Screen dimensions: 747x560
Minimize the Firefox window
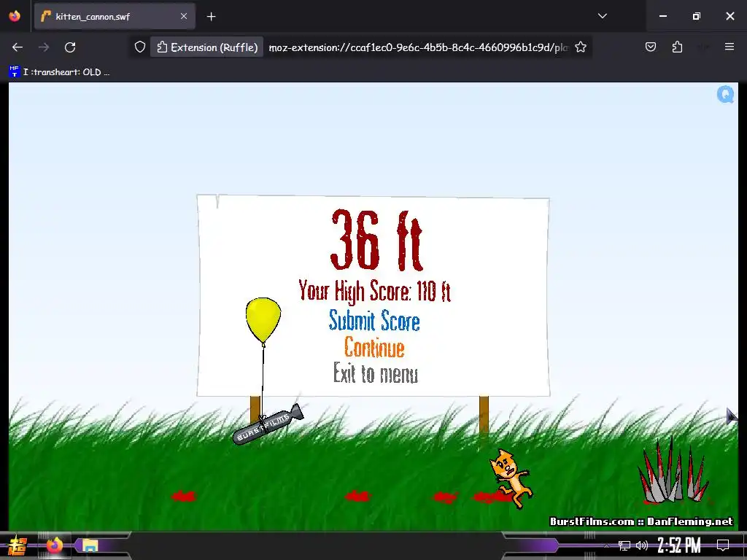tap(662, 16)
